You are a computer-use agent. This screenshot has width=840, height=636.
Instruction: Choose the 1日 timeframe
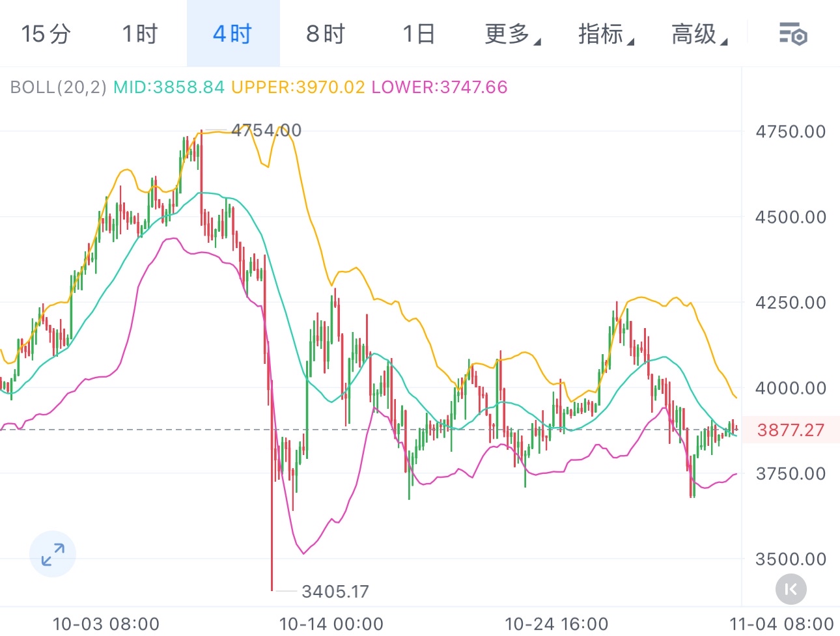(419, 34)
